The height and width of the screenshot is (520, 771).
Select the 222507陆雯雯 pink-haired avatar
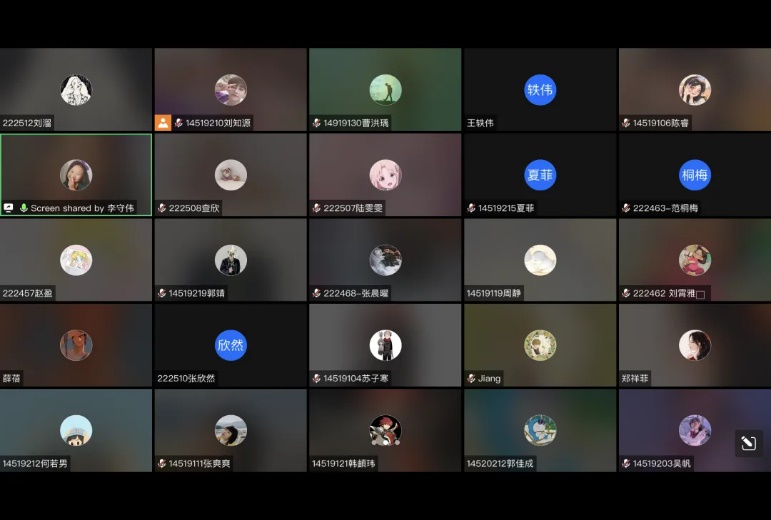point(385,175)
